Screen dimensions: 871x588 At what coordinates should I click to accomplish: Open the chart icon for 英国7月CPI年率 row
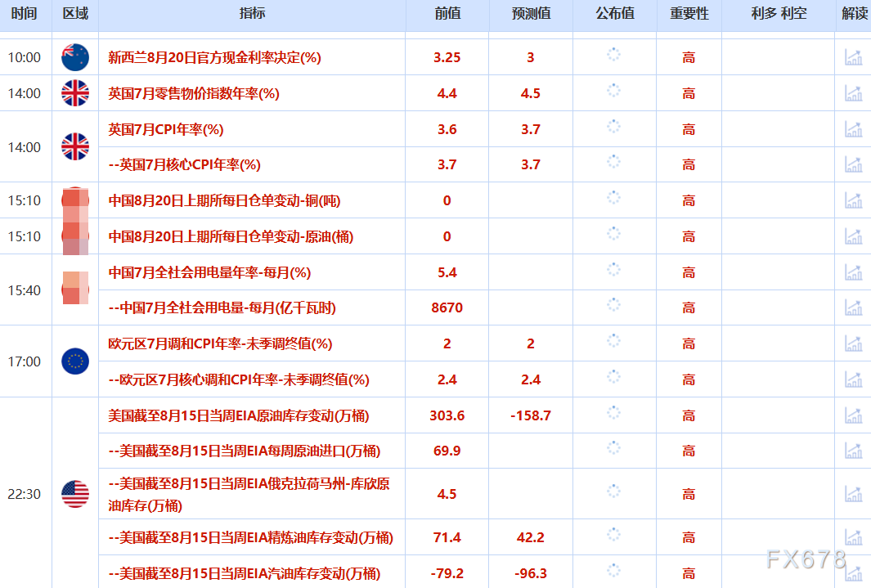tap(855, 129)
